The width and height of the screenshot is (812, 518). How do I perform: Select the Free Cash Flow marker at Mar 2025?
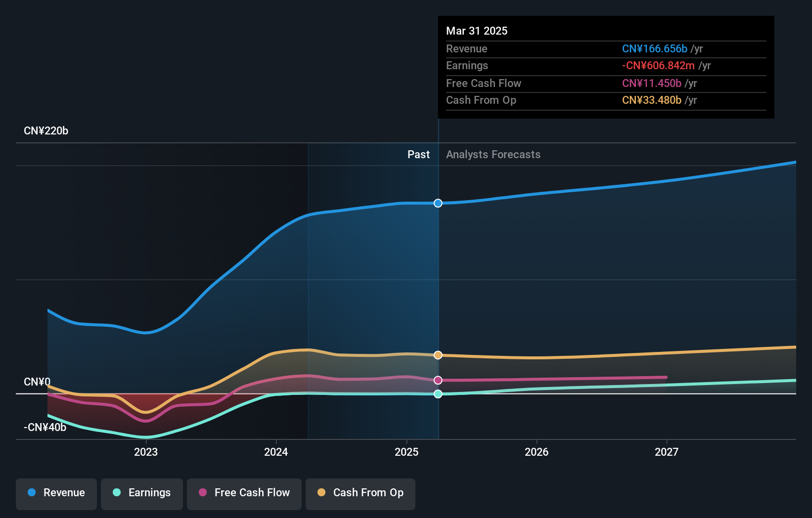(x=438, y=380)
